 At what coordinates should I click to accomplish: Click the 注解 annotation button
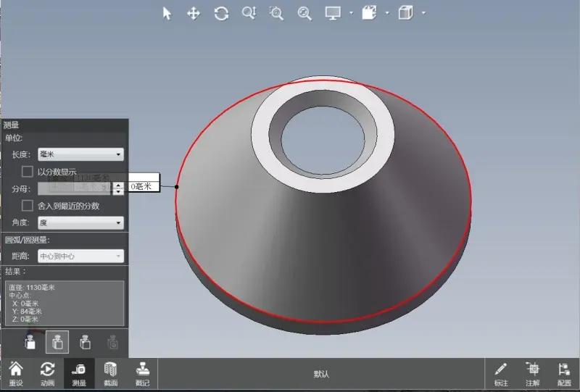pyautogui.click(x=532, y=374)
